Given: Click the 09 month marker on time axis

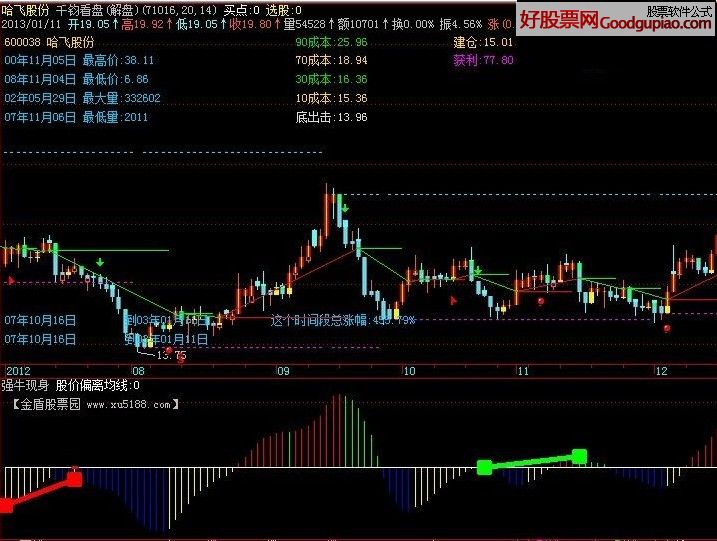Looking at the screenshot, I should tap(284, 371).
